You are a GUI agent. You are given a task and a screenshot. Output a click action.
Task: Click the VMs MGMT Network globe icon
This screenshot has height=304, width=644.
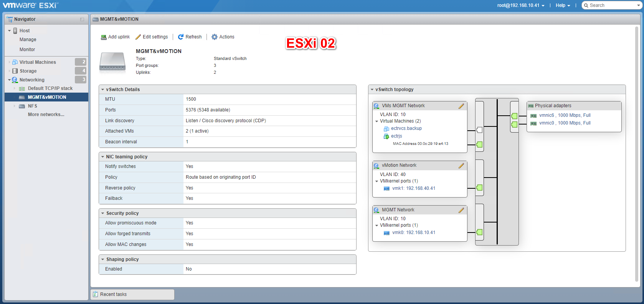click(376, 106)
